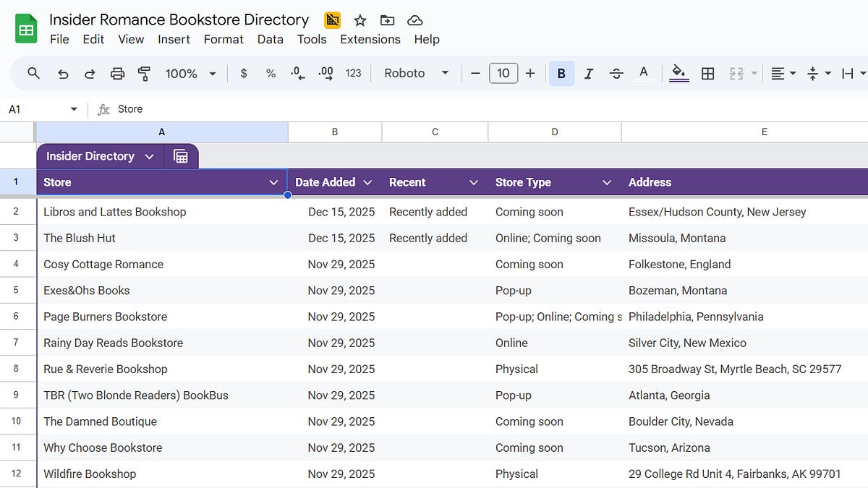Image resolution: width=868 pixels, height=488 pixels.
Task: Decrease decimal places
Action: point(297,73)
